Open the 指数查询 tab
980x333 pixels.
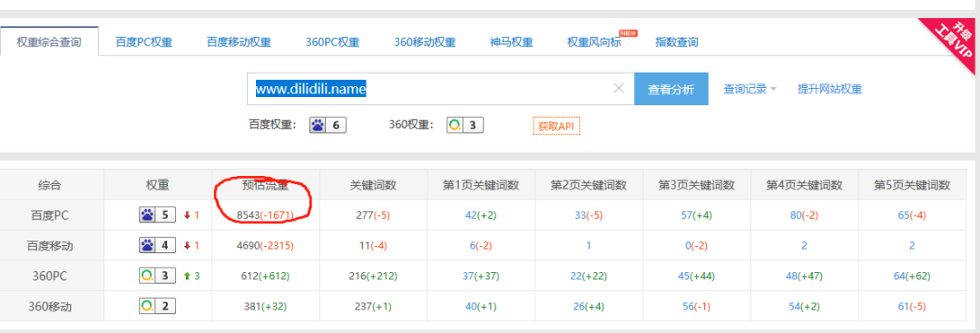[x=676, y=43]
